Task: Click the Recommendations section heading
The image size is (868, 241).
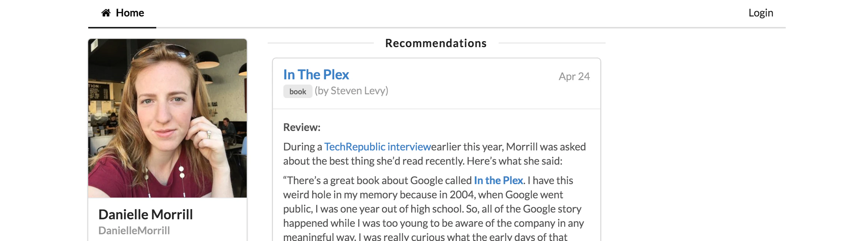Action: point(436,43)
